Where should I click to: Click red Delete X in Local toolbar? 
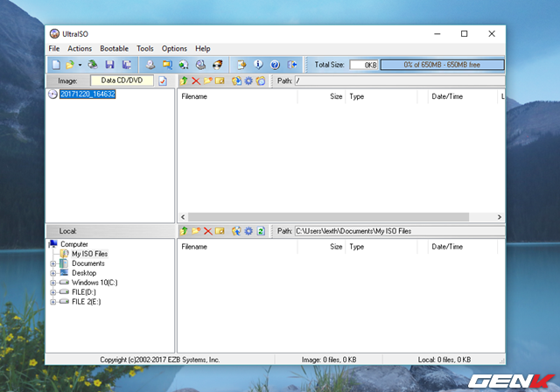208,231
